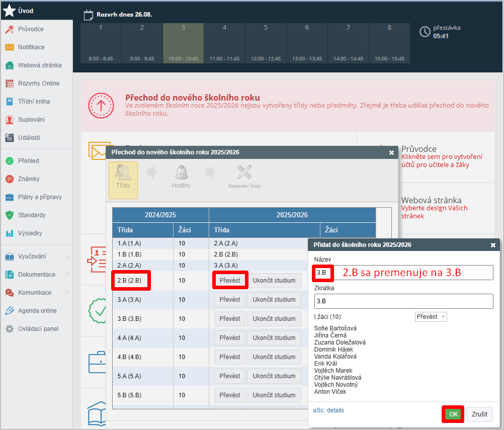Open Ovládací panel gear icon
Screen dimensions: 504x430
tap(9, 329)
